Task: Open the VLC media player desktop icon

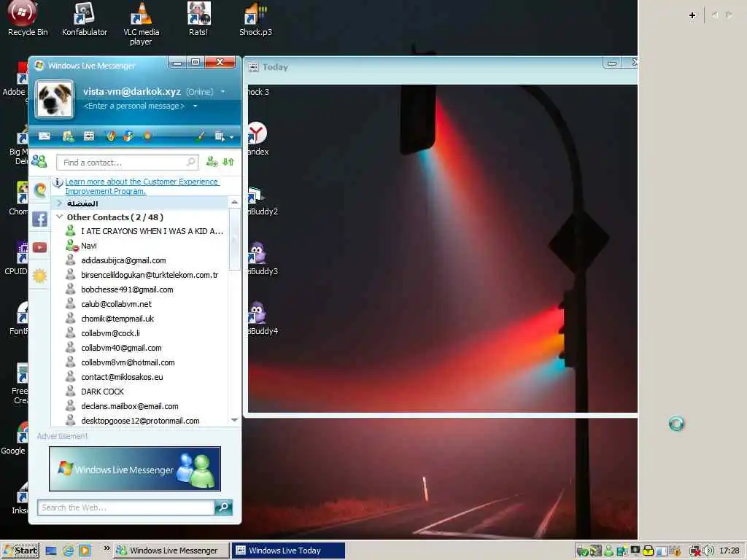Action: pyautogui.click(x=141, y=24)
